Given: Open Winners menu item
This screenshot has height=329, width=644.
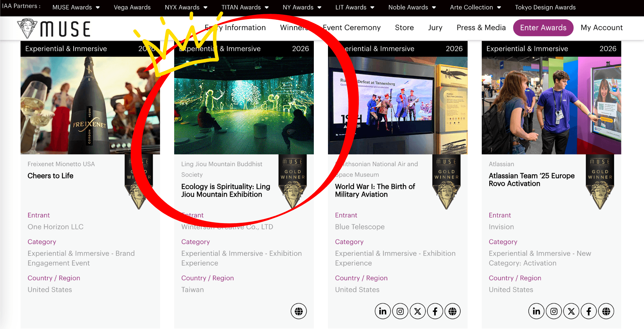Looking at the screenshot, I should tap(294, 28).
